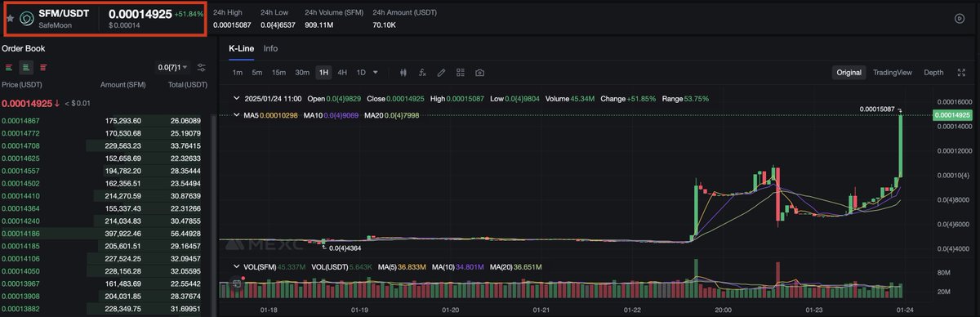Click the Price (USDT) column header
The image size is (980, 317).
coord(21,85)
